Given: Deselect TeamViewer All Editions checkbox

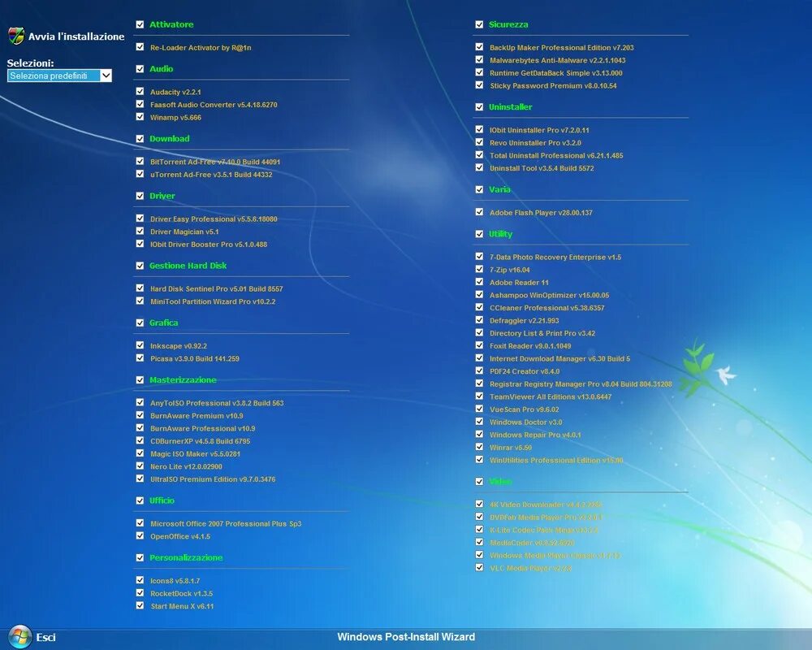Looking at the screenshot, I should tap(479, 396).
